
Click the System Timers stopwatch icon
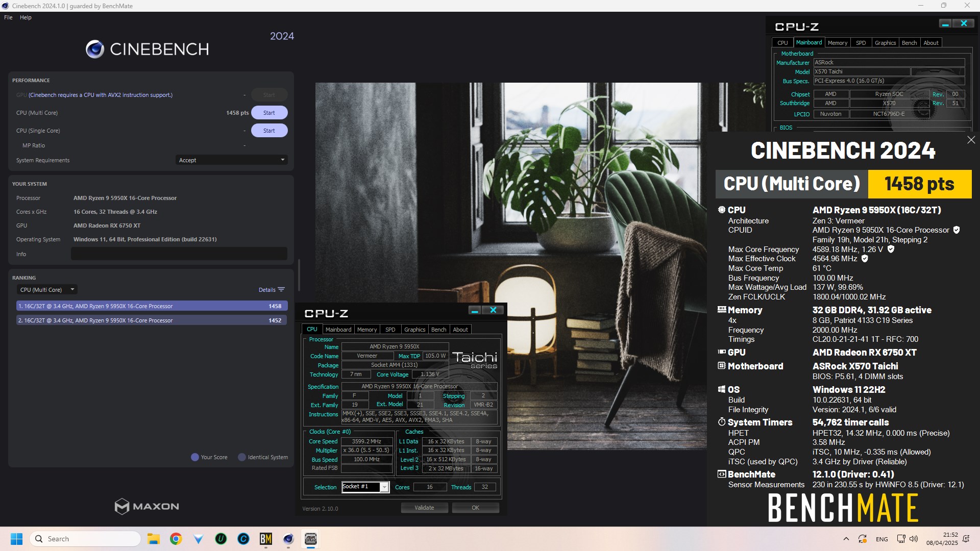click(722, 422)
